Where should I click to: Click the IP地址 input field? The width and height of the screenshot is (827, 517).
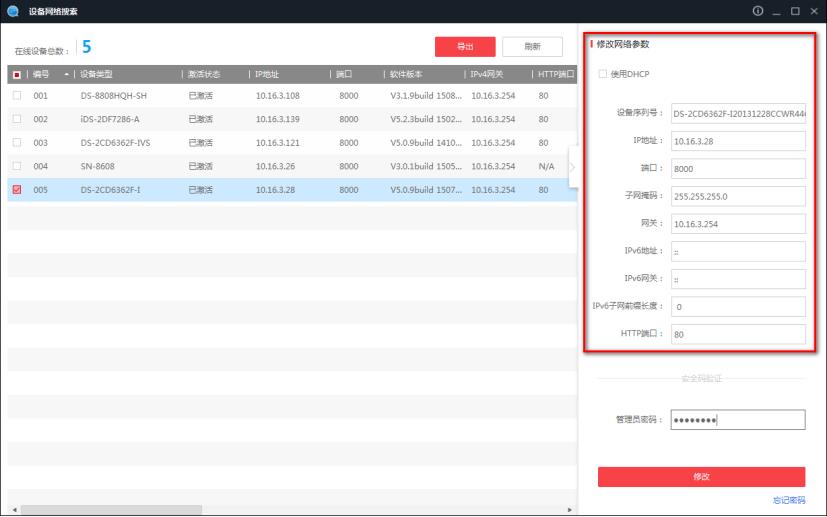pos(737,140)
